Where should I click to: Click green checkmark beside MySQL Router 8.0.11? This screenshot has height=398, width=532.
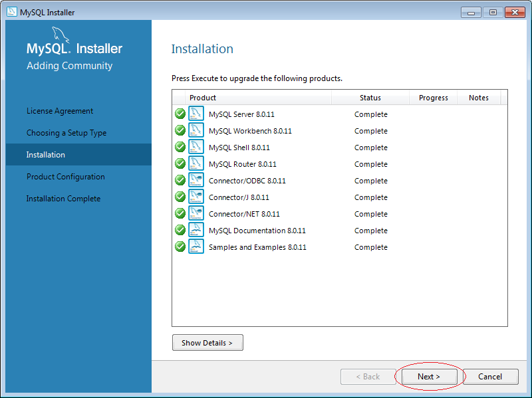(x=180, y=163)
